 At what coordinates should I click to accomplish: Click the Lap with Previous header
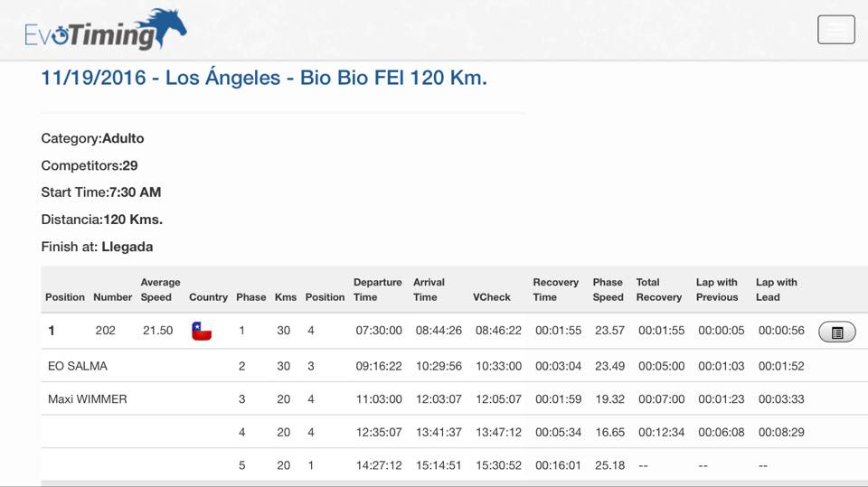[717, 289]
